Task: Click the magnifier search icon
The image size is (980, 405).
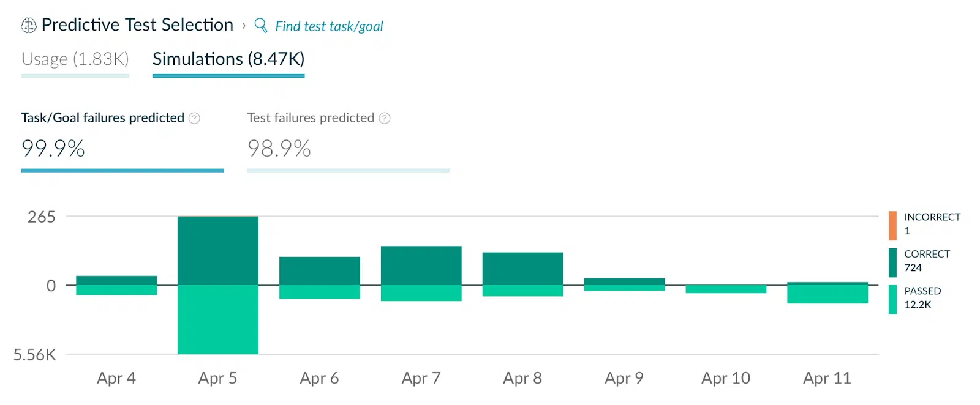Action: coord(261,25)
